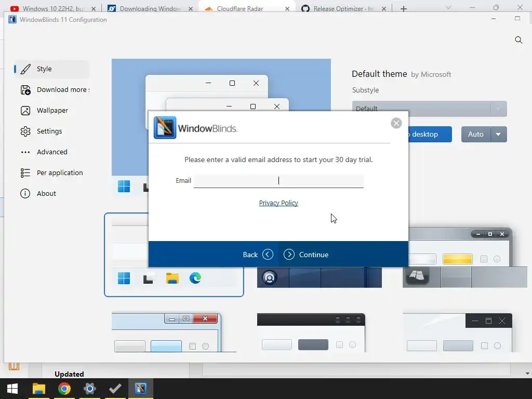The width and height of the screenshot is (532, 399).
Task: Open File Explorer from taskbar
Action: [x=38, y=389]
